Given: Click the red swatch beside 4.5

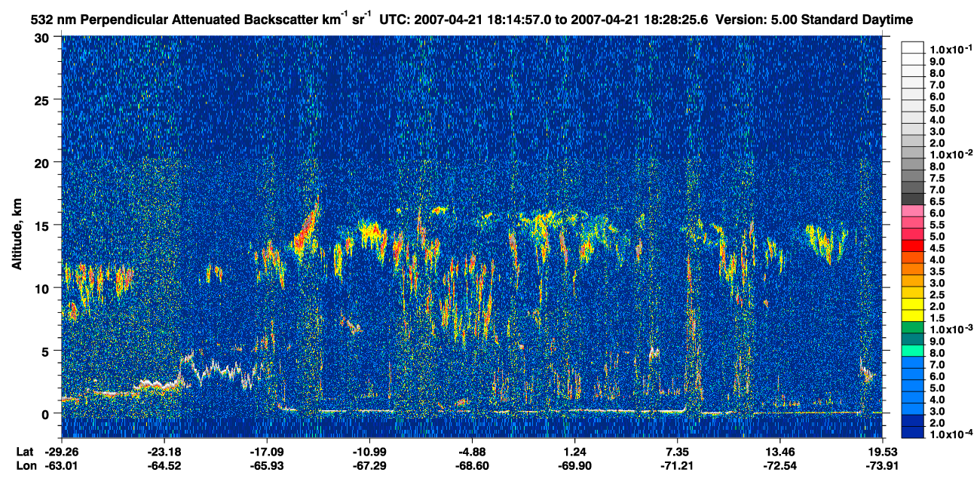Looking at the screenshot, I should pyautogui.click(x=912, y=247).
